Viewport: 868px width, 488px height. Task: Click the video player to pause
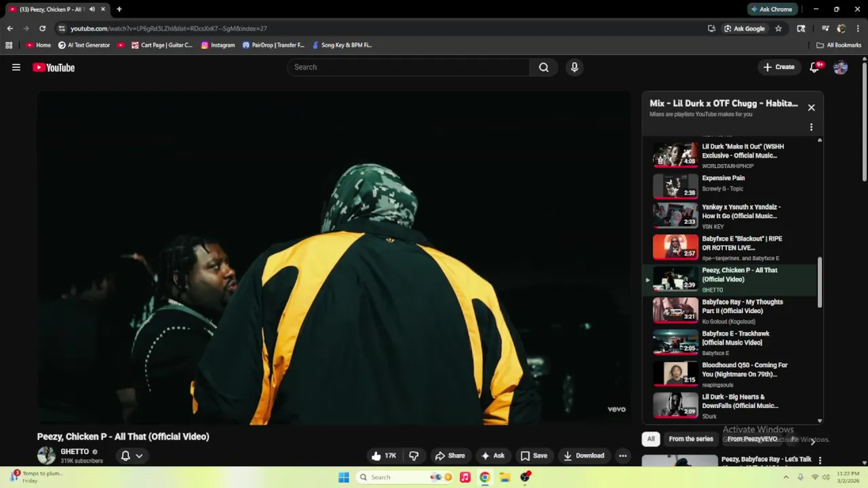(x=334, y=258)
